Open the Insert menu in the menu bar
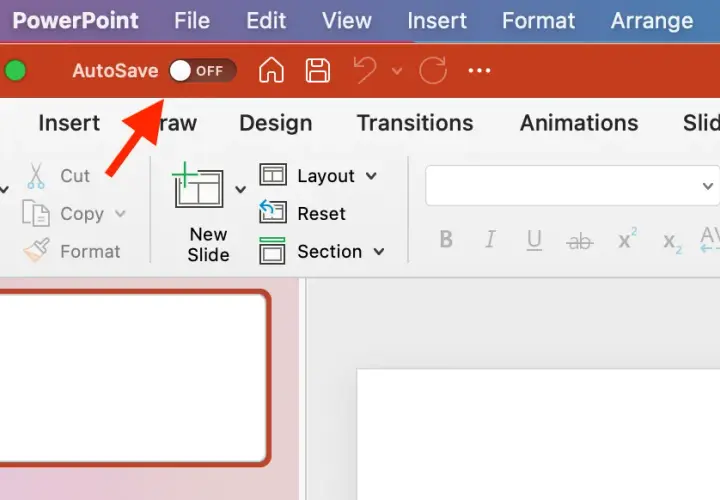 (437, 21)
